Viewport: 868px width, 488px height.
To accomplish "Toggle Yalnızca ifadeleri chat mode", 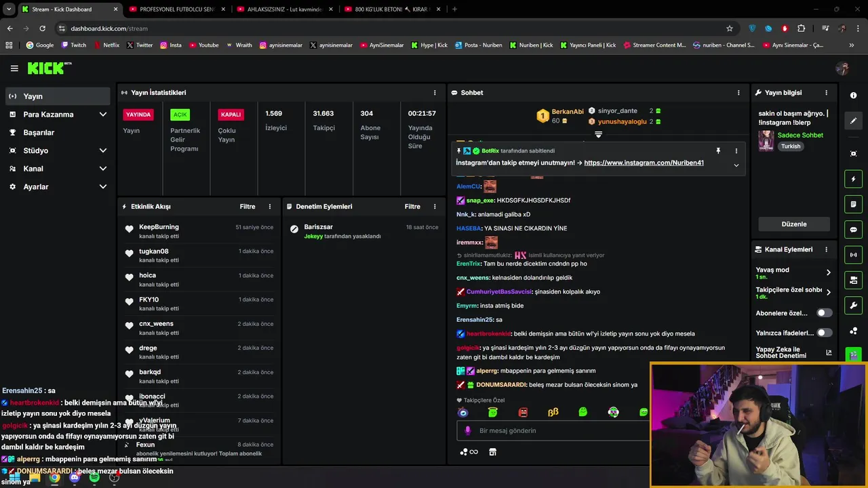I will coord(824,333).
